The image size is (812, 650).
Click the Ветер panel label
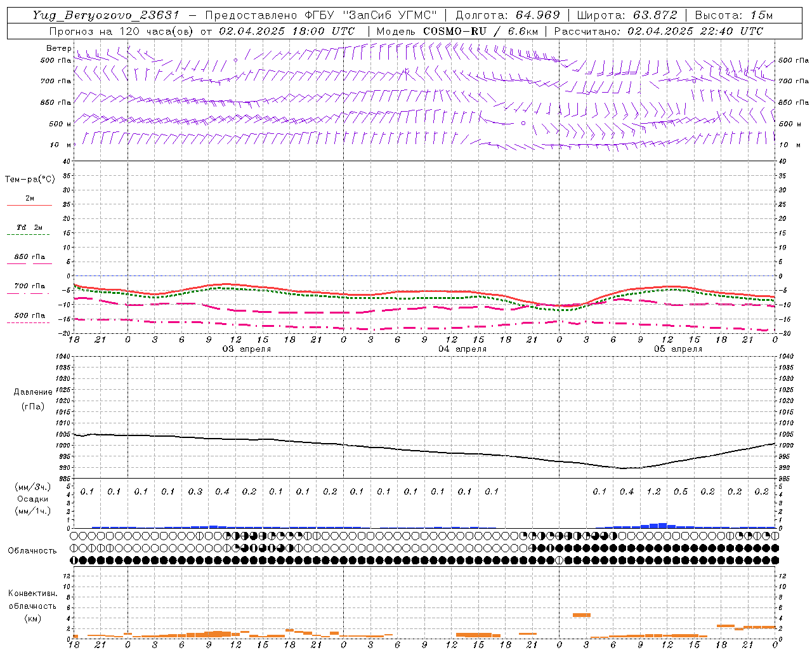(x=58, y=48)
